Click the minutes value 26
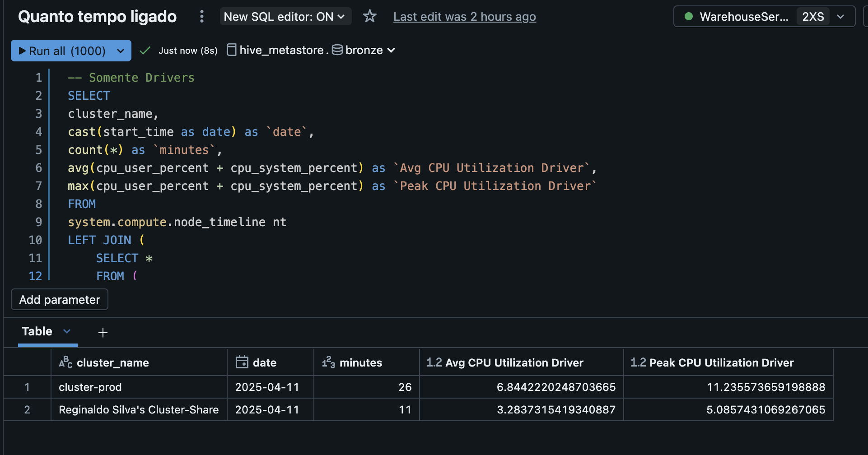 pyautogui.click(x=405, y=387)
